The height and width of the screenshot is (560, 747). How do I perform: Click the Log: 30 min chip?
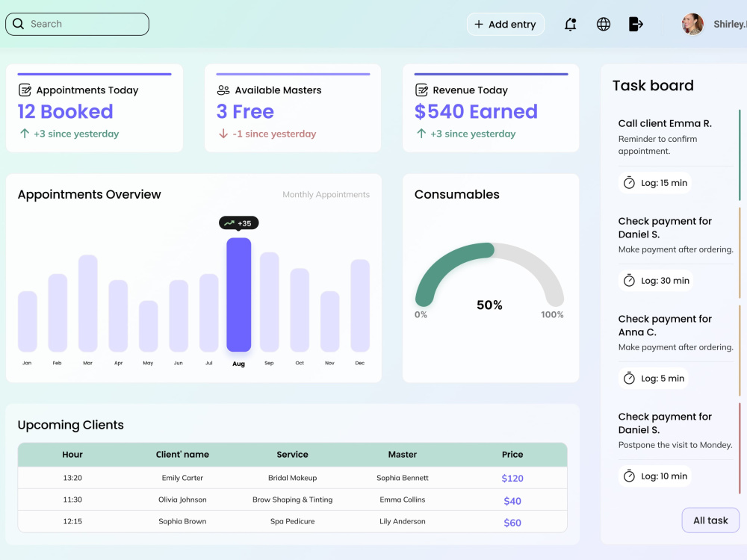pyautogui.click(x=657, y=281)
